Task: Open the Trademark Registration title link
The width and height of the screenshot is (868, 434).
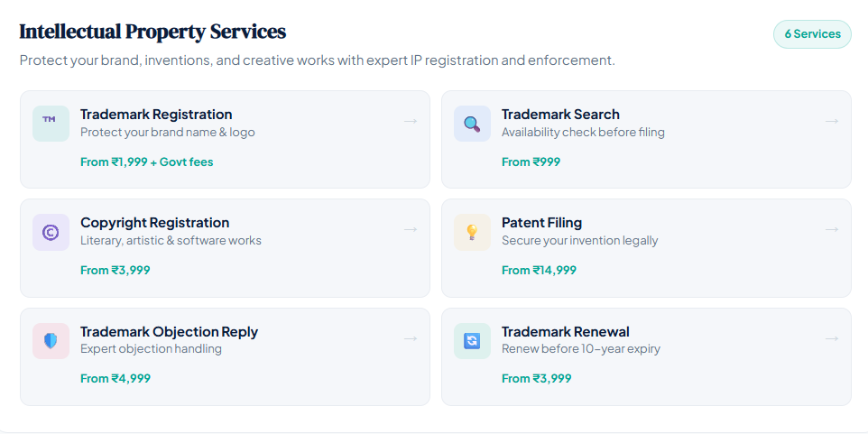Action: pyautogui.click(x=156, y=115)
